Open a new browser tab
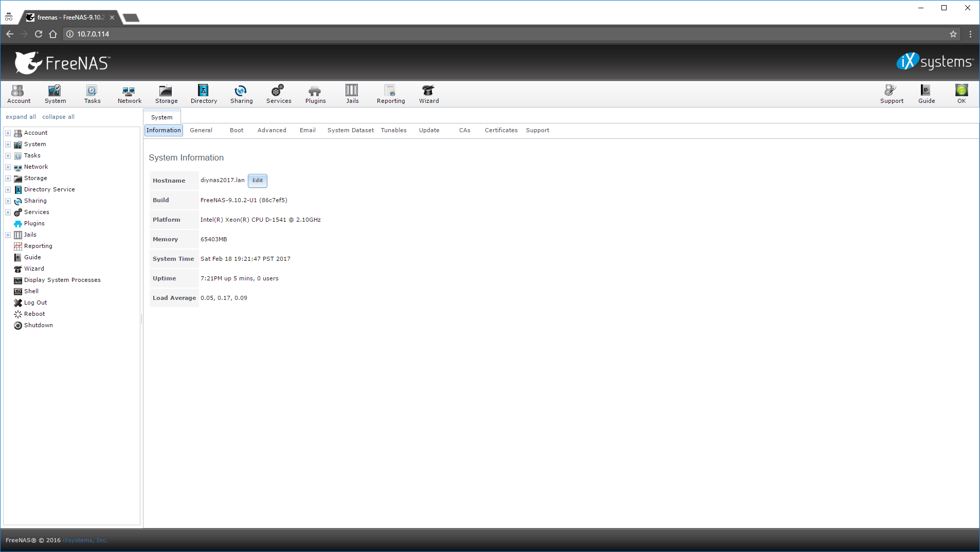980x552 pixels. tap(132, 18)
